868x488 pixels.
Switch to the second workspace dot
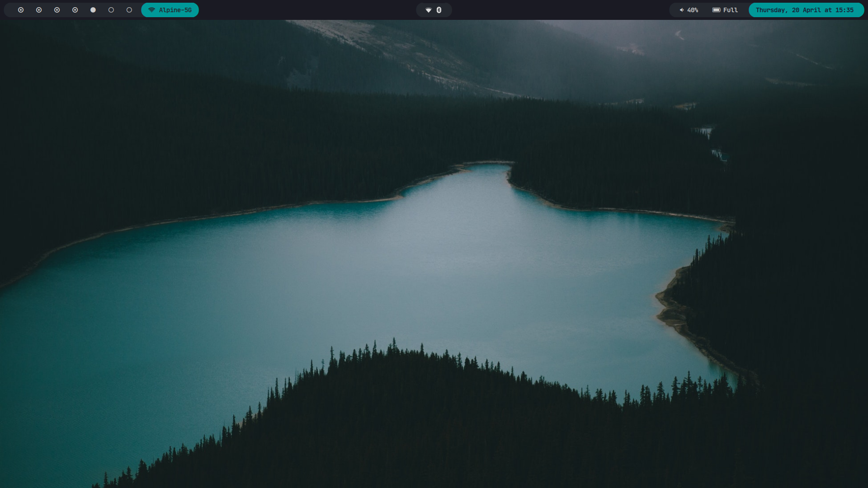39,10
